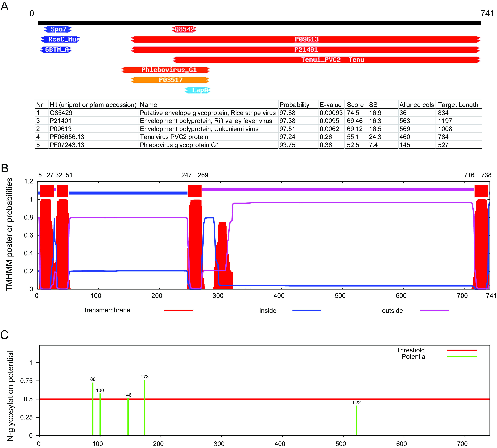This screenshot has height=448, width=497.
Task: Click the long red P09613 alignment bar
Action: tap(306, 39)
